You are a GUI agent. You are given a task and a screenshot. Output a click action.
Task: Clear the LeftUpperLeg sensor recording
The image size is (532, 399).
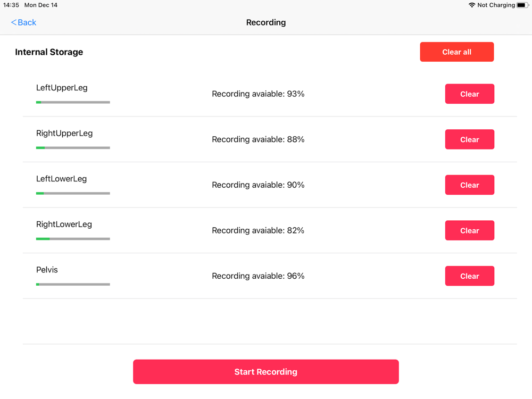[x=469, y=94]
